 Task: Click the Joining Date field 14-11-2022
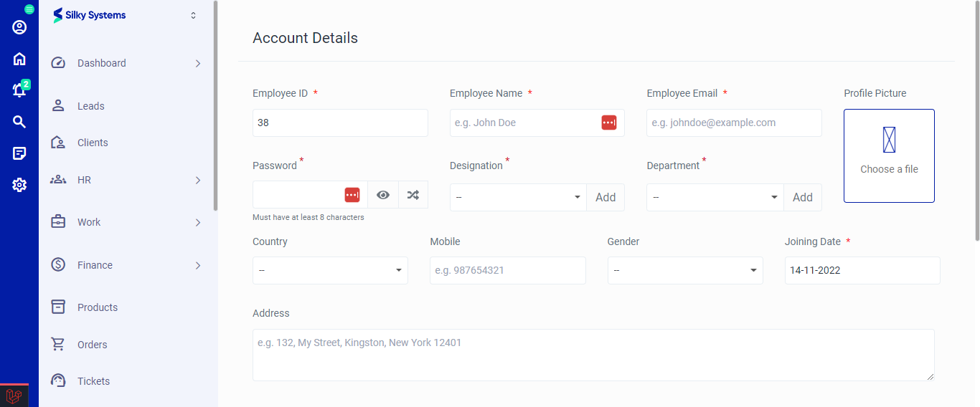(862, 270)
